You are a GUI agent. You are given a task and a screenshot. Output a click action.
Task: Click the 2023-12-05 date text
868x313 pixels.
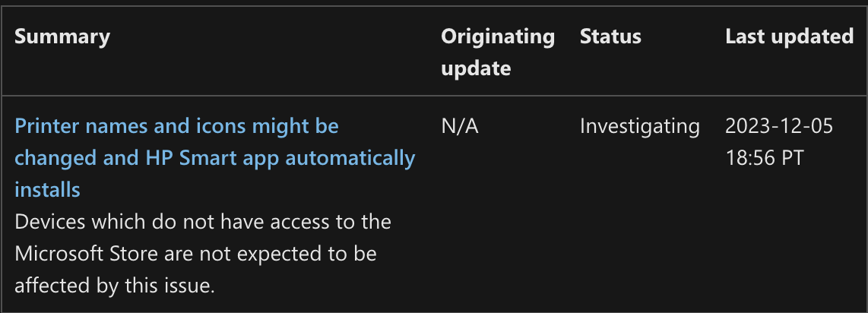(x=779, y=126)
